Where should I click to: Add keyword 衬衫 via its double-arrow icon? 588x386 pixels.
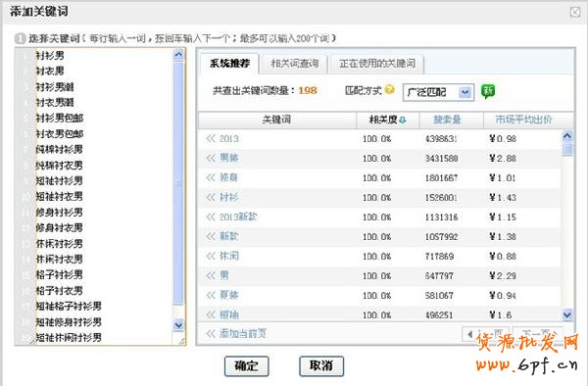pyautogui.click(x=211, y=197)
